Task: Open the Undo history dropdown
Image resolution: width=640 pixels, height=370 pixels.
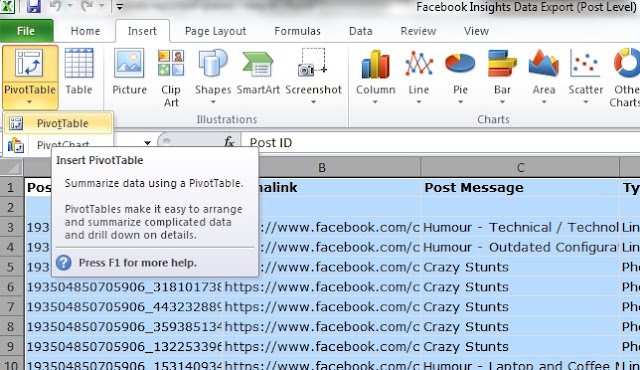Action: (x=69, y=6)
